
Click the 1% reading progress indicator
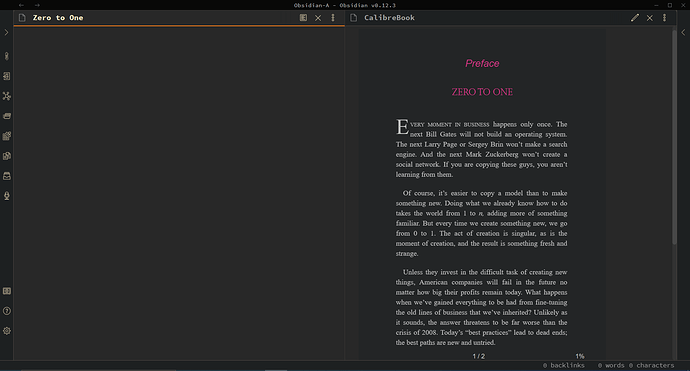[580, 356]
